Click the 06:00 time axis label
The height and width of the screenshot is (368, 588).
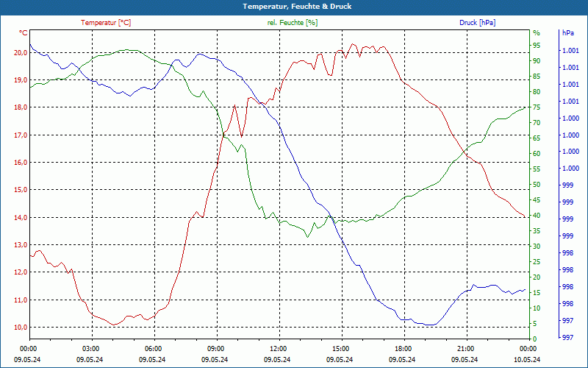coord(152,349)
